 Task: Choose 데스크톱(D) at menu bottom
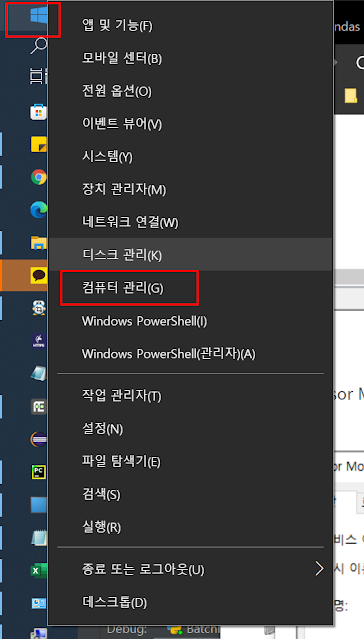click(191, 602)
